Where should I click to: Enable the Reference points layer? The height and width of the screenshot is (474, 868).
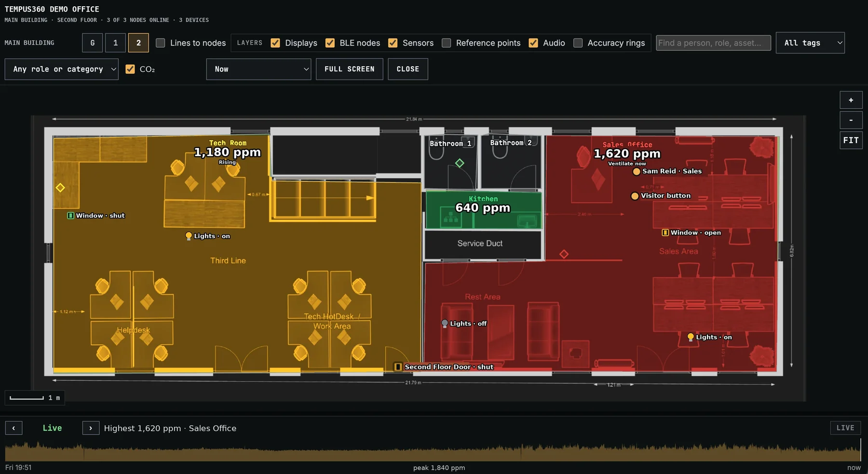(x=447, y=43)
